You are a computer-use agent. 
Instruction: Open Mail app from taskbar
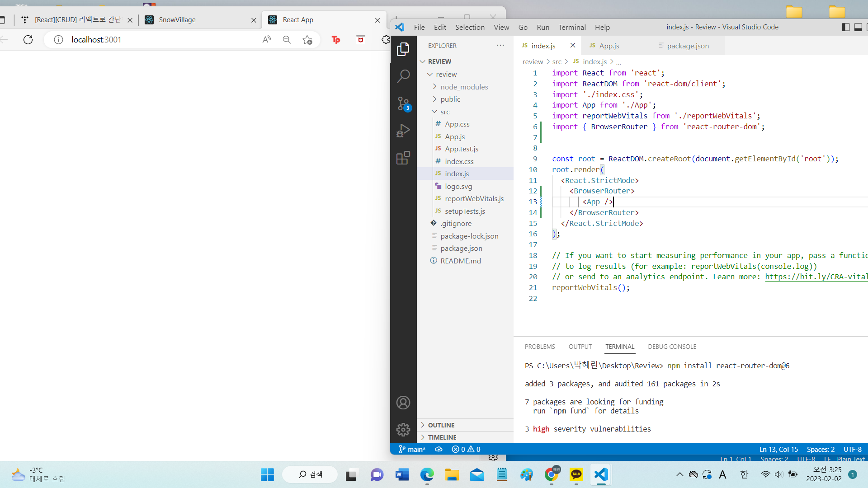pyautogui.click(x=476, y=474)
